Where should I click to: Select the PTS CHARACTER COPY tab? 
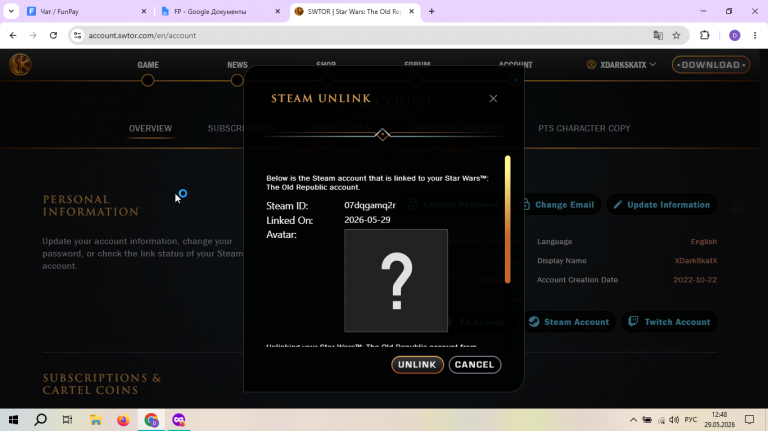(x=584, y=128)
